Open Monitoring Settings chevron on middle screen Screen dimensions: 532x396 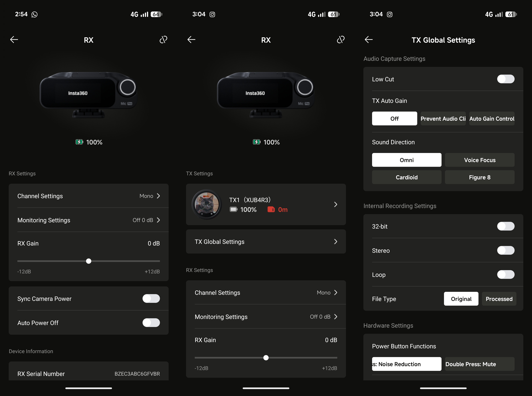(x=336, y=317)
